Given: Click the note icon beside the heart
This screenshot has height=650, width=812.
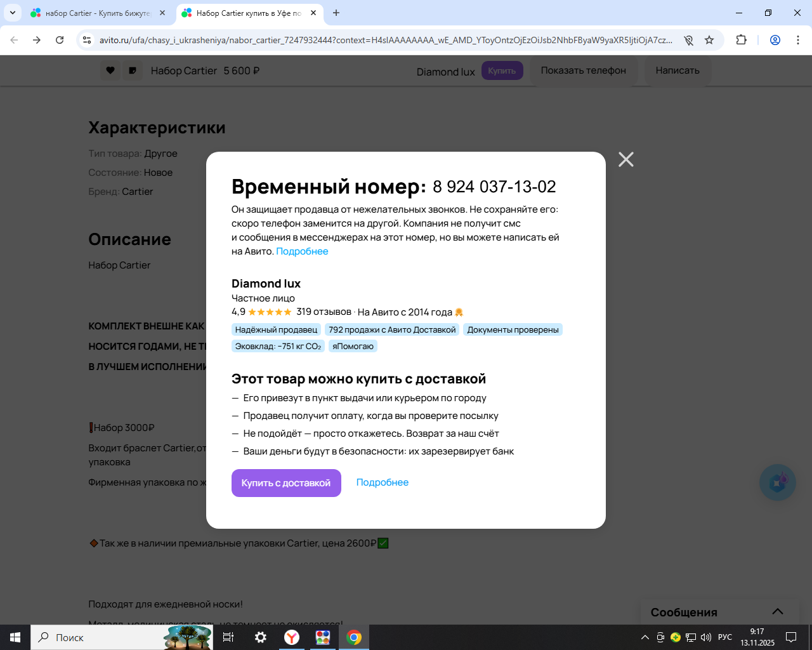Looking at the screenshot, I should 133,70.
